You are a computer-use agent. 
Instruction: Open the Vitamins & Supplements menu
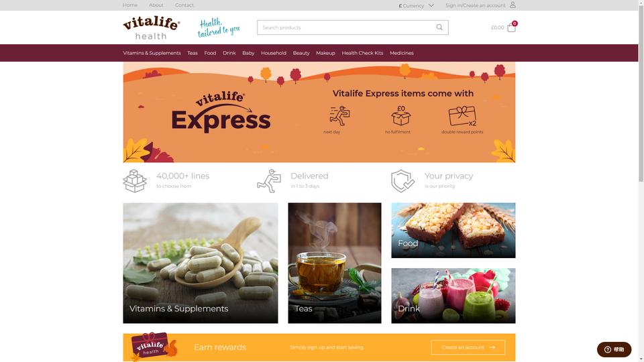[x=152, y=53]
